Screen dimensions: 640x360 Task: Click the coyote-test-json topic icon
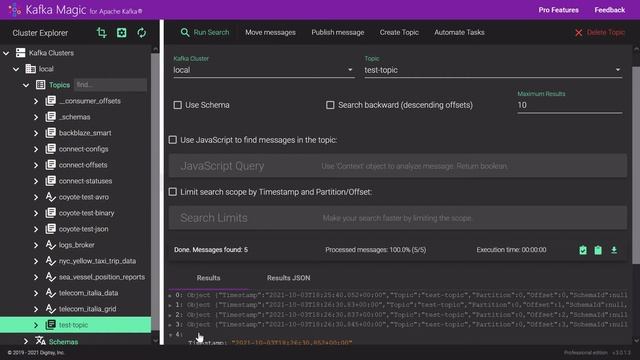coord(51,229)
